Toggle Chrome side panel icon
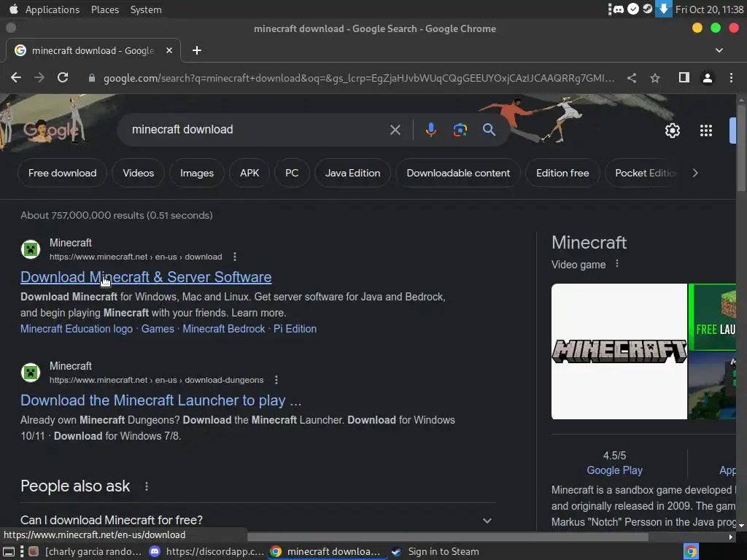747x560 pixels. [x=684, y=77]
